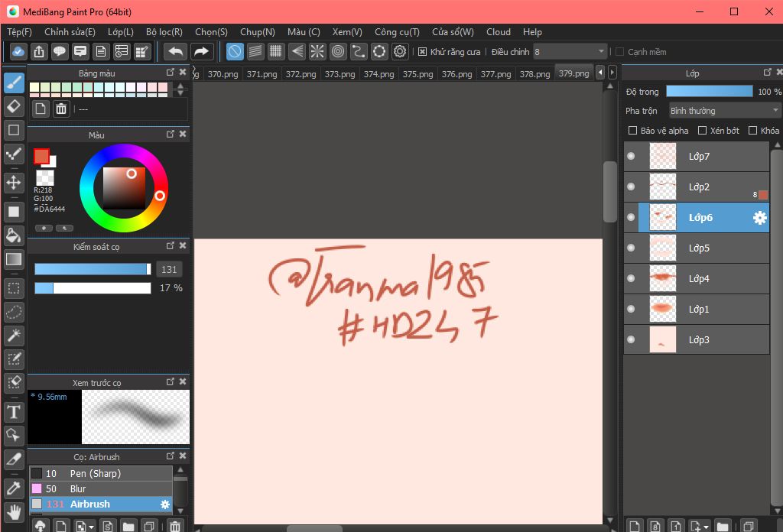
Task: Hide the Lớp2 layer
Action: pos(631,187)
